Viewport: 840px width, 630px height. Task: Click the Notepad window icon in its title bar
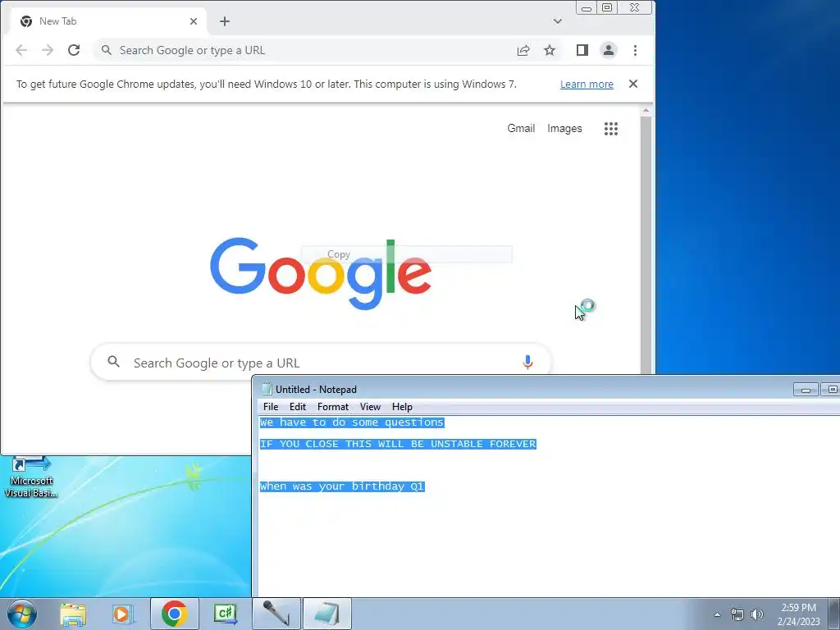(267, 389)
